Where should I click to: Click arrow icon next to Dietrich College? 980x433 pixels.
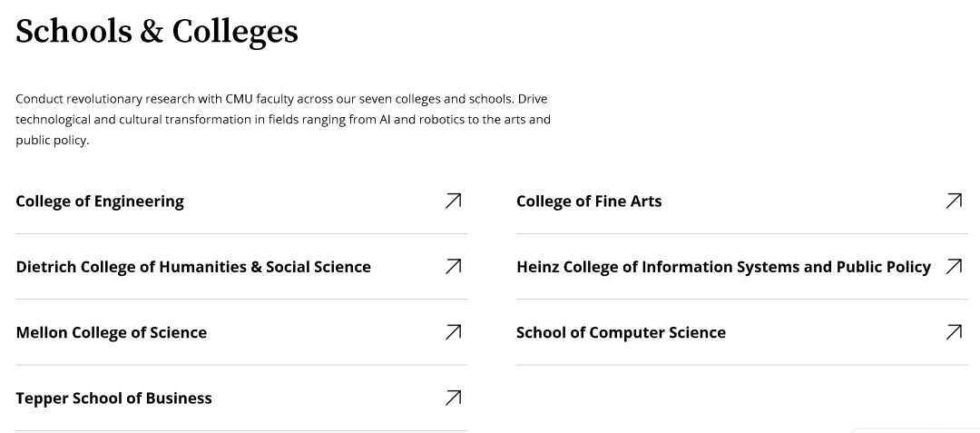pos(453,266)
